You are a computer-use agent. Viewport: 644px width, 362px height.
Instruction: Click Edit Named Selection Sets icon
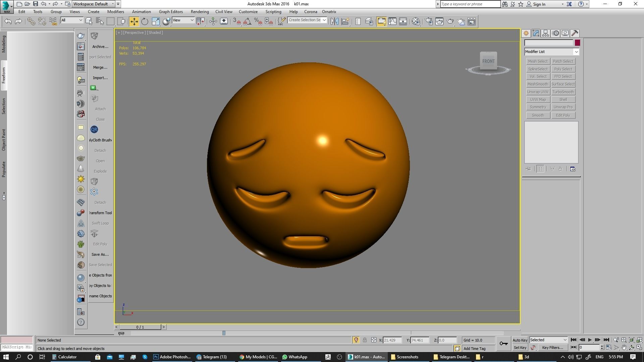(281, 21)
